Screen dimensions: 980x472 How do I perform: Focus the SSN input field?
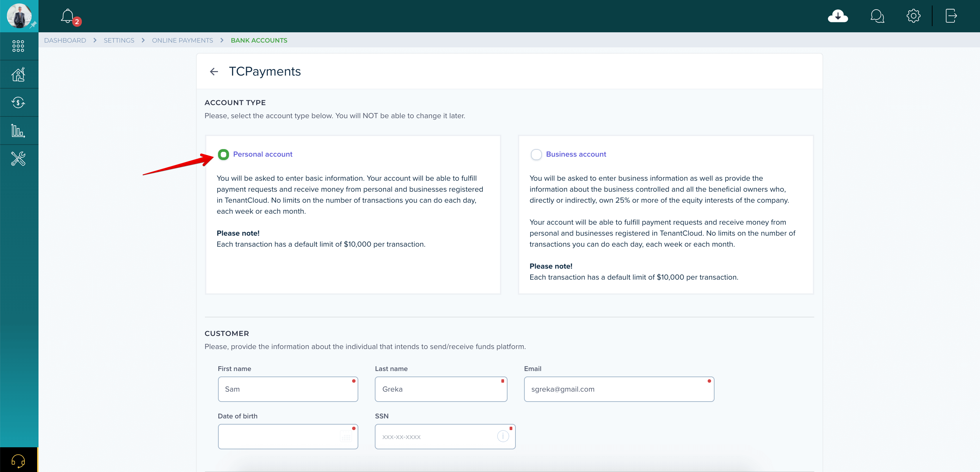pyautogui.click(x=445, y=437)
